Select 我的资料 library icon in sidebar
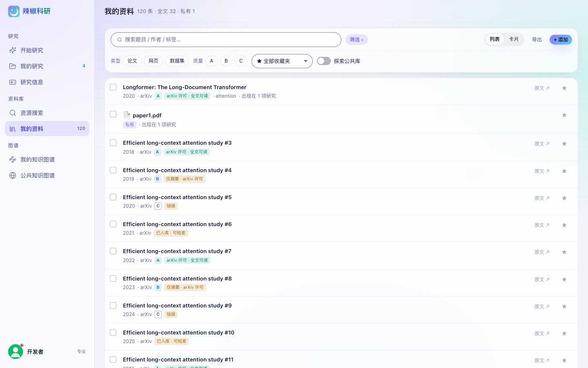The height and width of the screenshot is (368, 588). coord(13,129)
